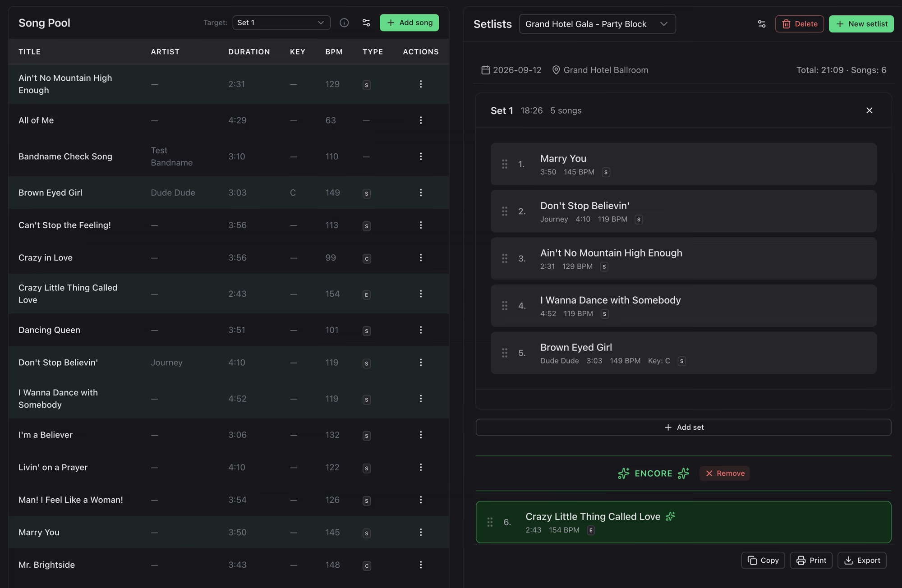Open actions menu for Marry You pool row

(421, 532)
